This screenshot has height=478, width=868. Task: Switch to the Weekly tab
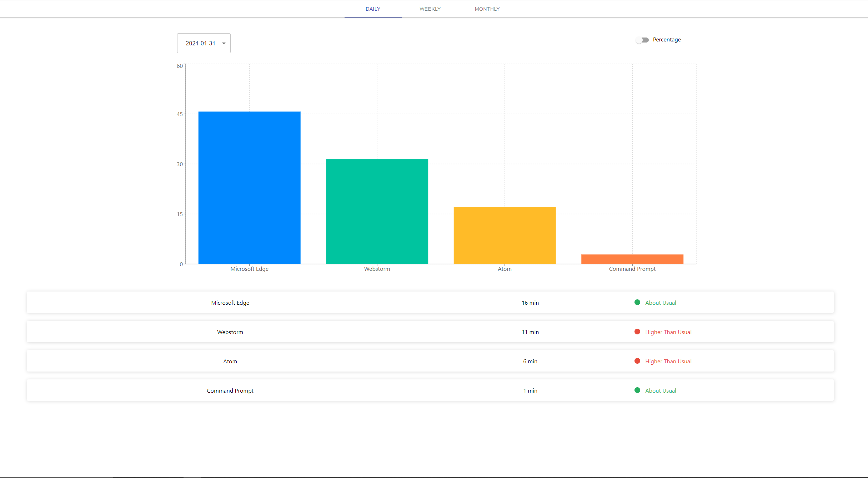(x=430, y=9)
